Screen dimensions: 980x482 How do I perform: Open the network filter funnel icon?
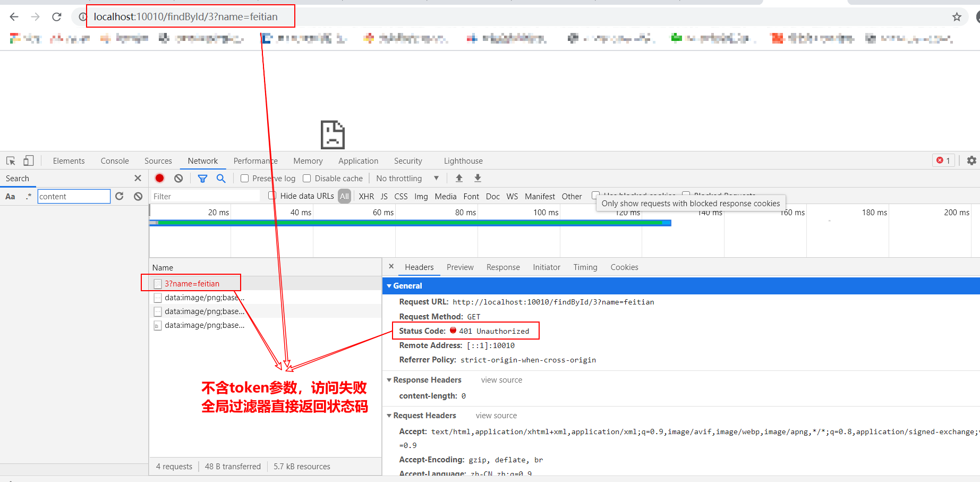click(x=202, y=178)
